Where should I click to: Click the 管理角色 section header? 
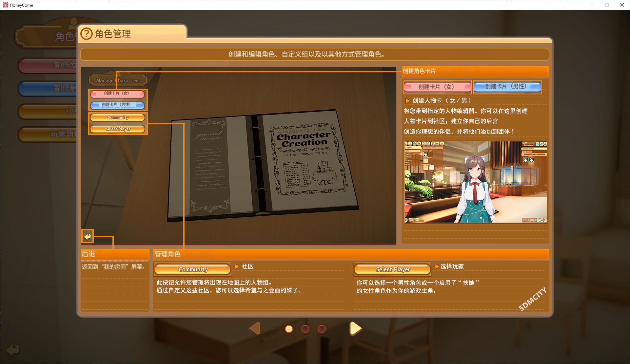click(x=351, y=254)
